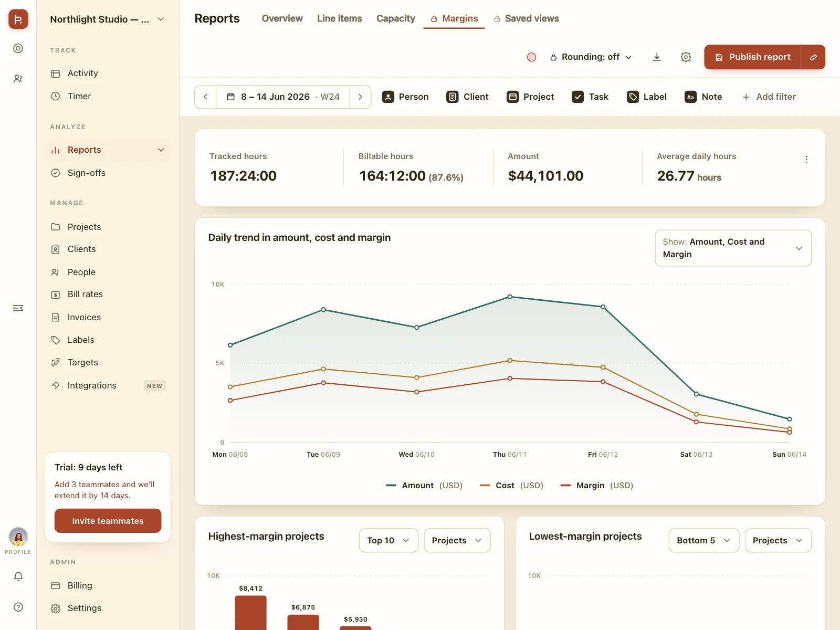Click the app logo icon
The image size is (840, 630).
[x=18, y=19]
